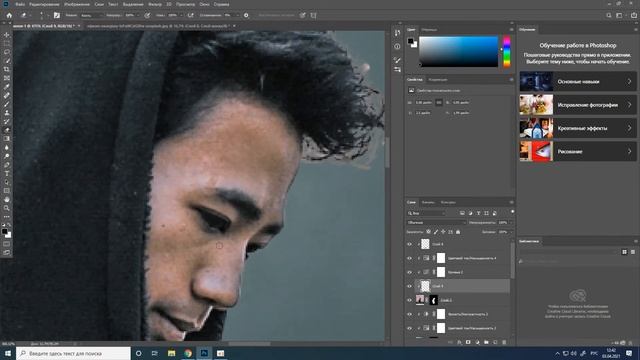Toggle visibility of selected highlighted layer

tap(409, 286)
